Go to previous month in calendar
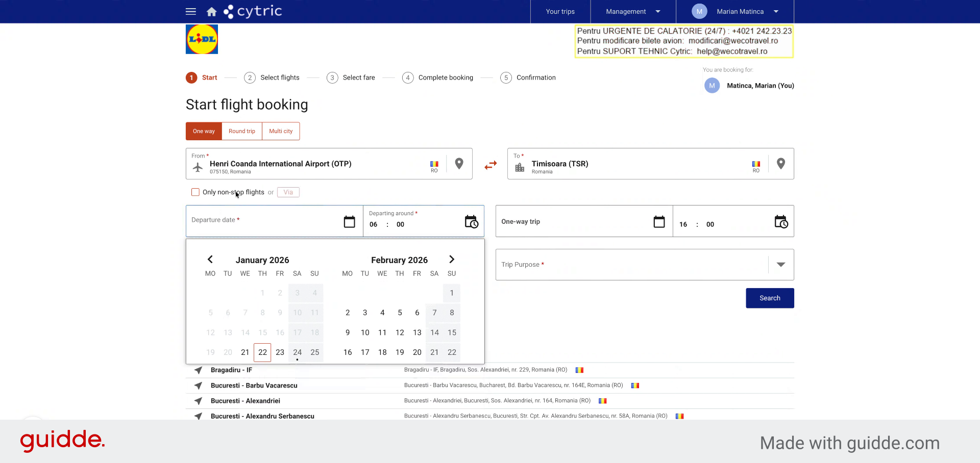Image resolution: width=980 pixels, height=463 pixels. pyautogui.click(x=210, y=260)
